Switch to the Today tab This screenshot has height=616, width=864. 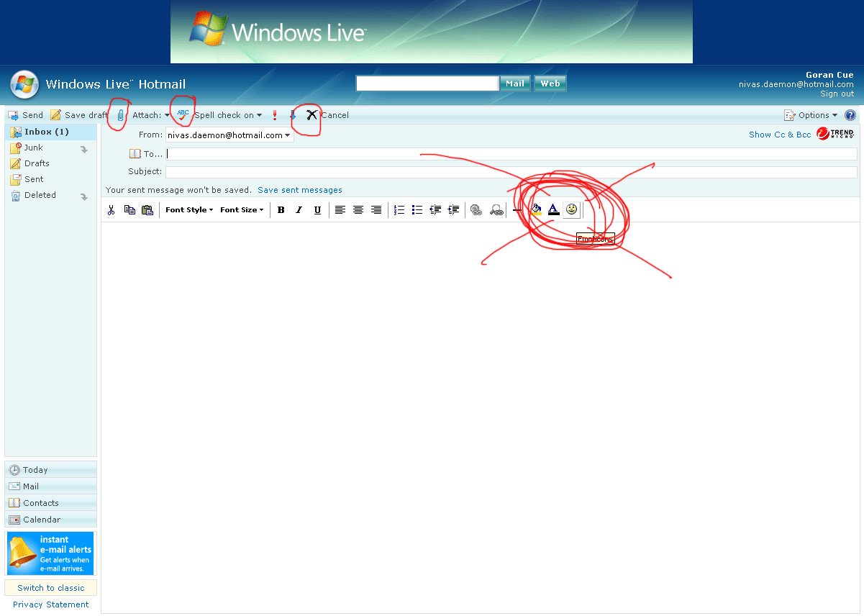pyautogui.click(x=50, y=470)
